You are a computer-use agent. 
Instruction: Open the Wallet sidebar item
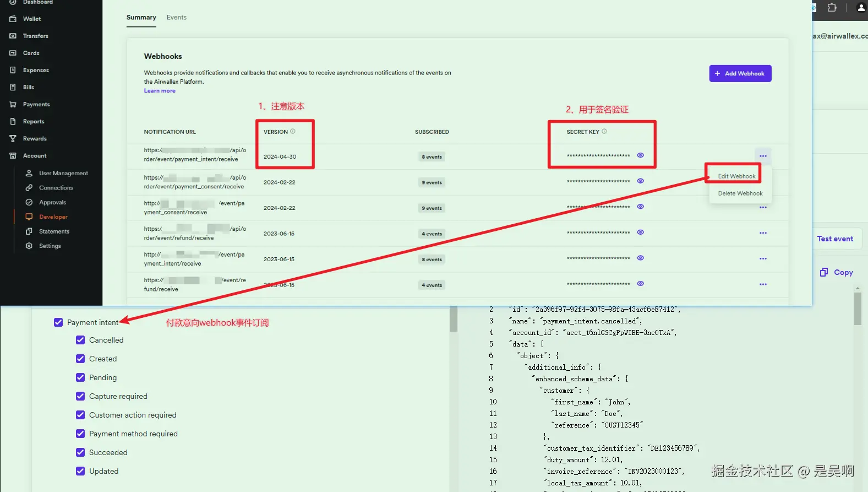click(31, 19)
